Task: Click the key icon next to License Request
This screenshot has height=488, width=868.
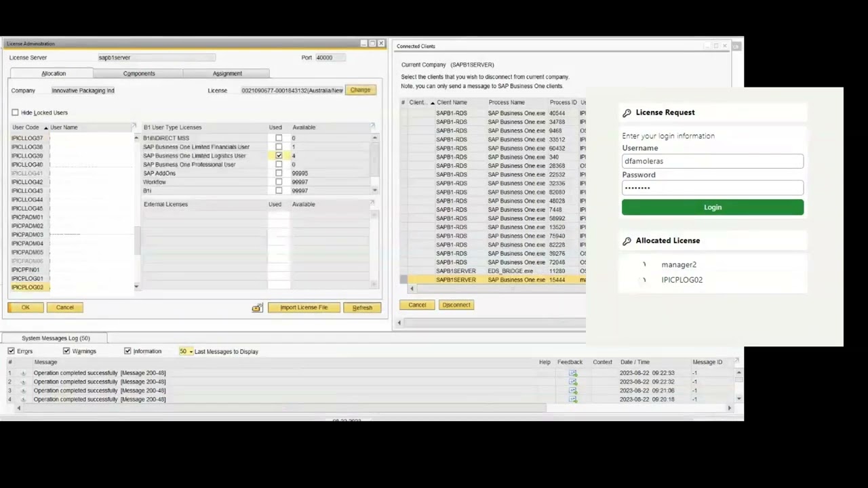Action: tap(627, 113)
